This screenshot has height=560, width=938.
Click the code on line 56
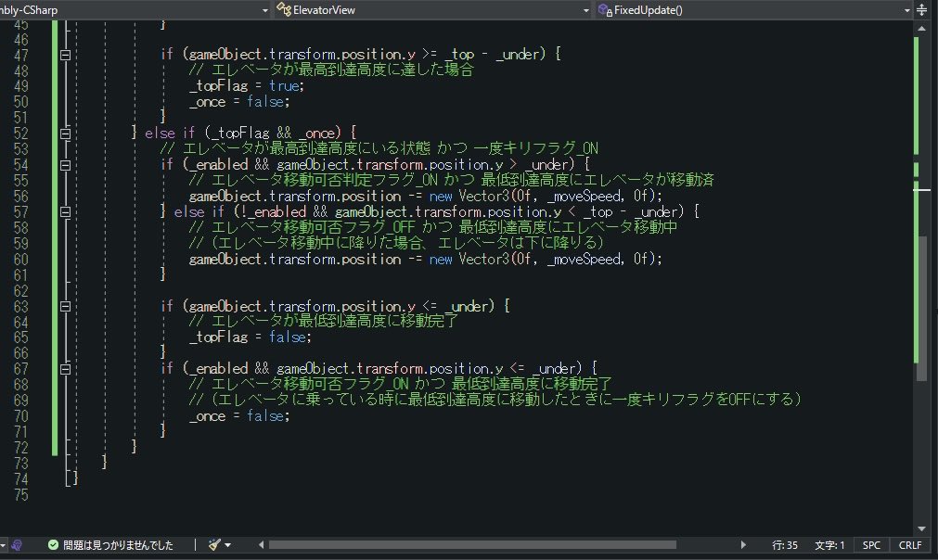click(x=426, y=196)
